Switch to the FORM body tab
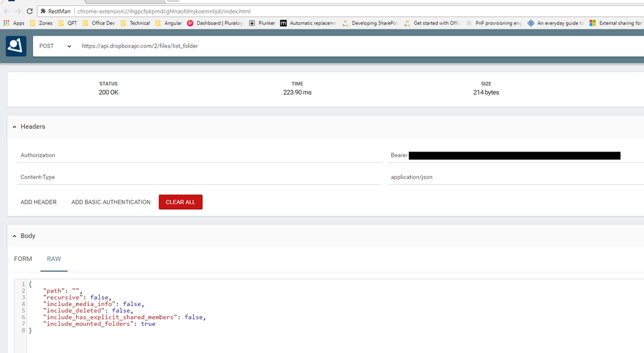 tap(23, 259)
